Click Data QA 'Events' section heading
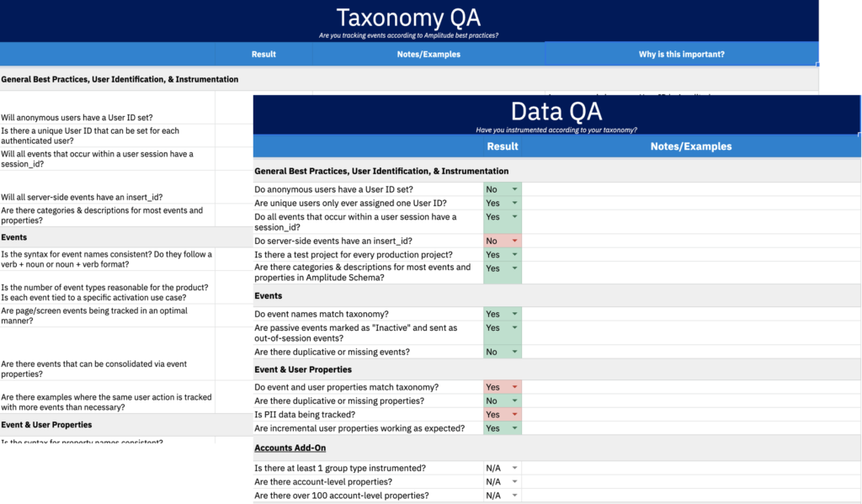Screen dimensions: 862x504 pyautogui.click(x=269, y=295)
